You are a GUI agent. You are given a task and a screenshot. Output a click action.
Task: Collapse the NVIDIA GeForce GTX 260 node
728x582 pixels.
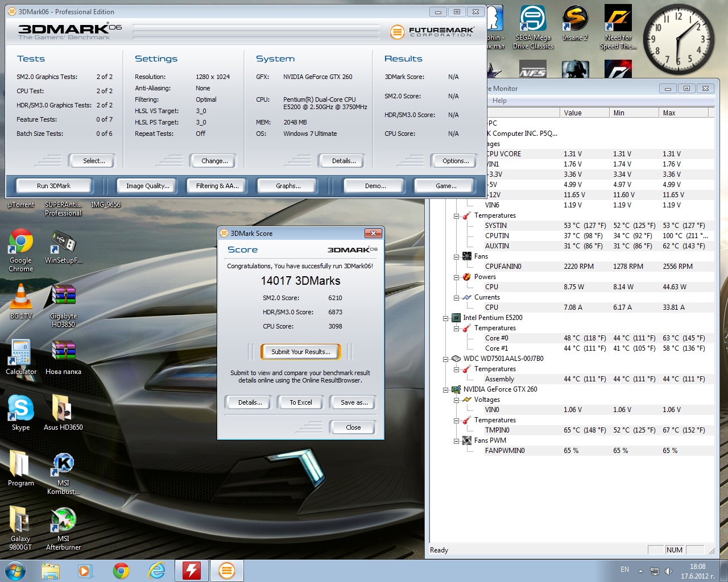click(446, 390)
